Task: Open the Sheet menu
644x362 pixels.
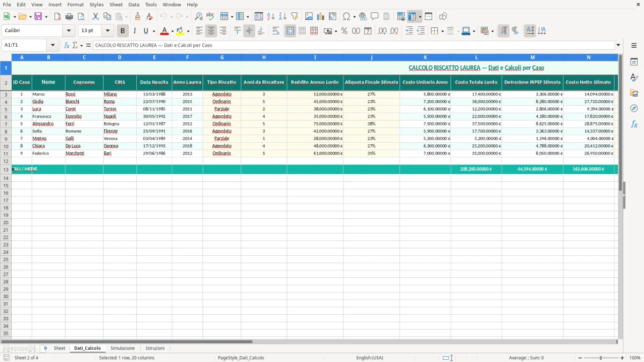Action: (116, 4)
